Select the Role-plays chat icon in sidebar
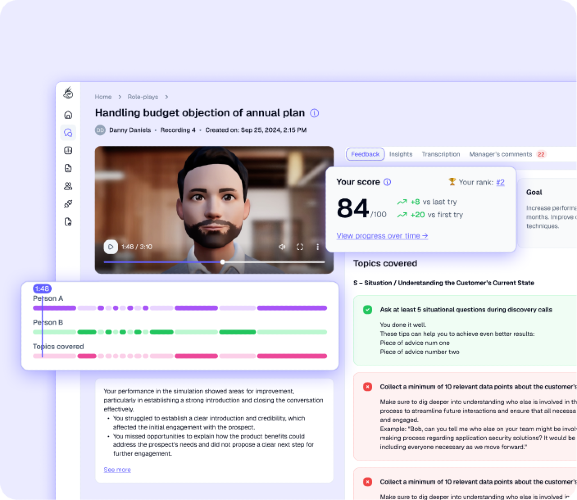The width and height of the screenshot is (577, 500). [x=68, y=133]
